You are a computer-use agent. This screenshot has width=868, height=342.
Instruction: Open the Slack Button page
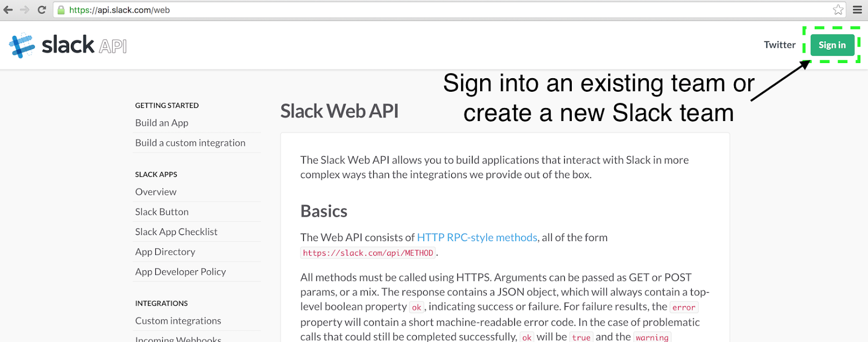click(162, 212)
